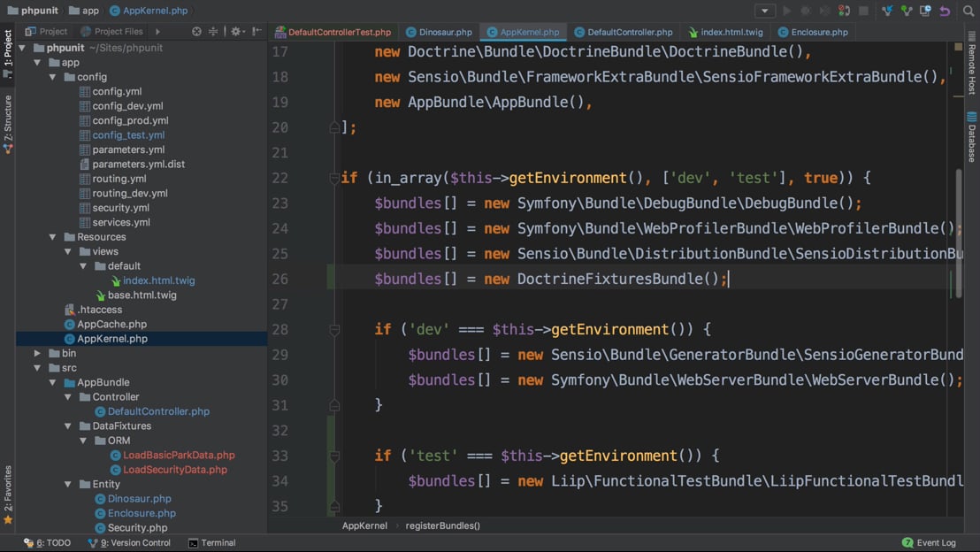Viewport: 980px width, 552px height.
Task: Collapse the phpunit root folder
Action: pos(22,48)
